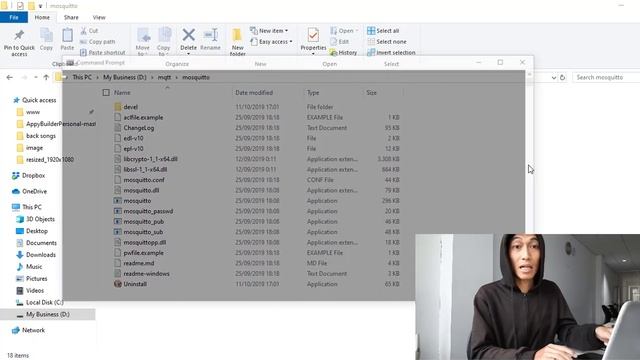Sort by Type column header
Viewport: 640px width, 360px height.
coord(313,93)
